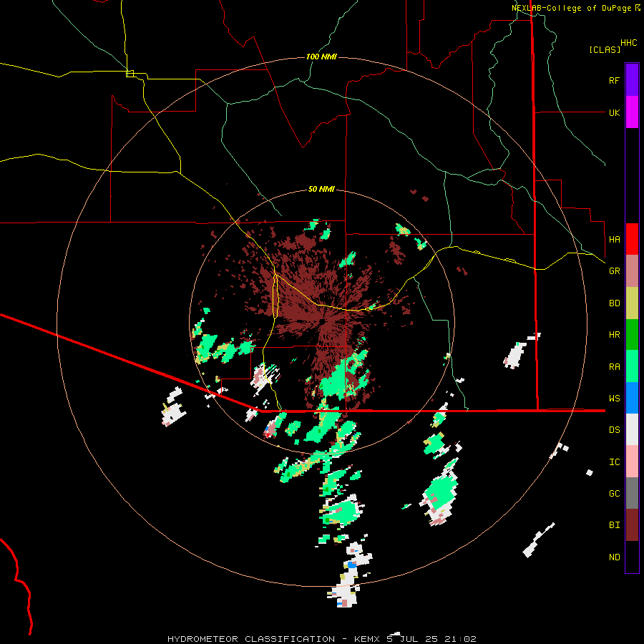Screen dimensions: 644x644
Task: Click the WS legend label
Action: [614, 398]
